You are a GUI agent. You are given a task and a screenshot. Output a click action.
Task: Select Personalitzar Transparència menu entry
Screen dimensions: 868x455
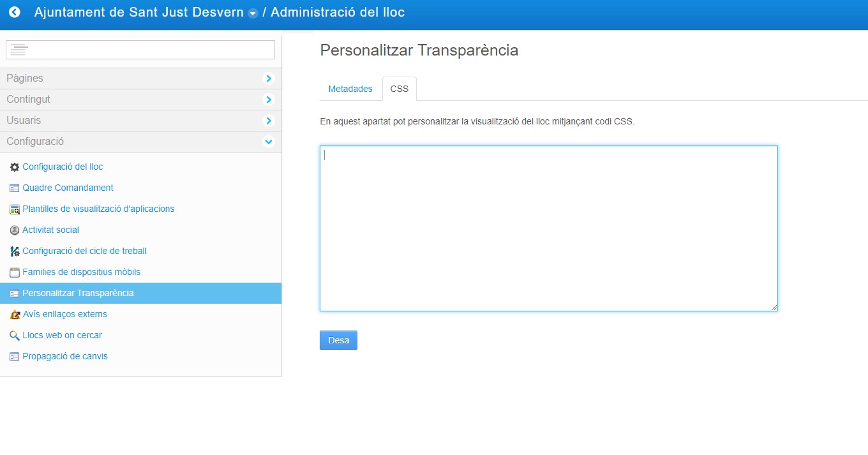point(140,293)
